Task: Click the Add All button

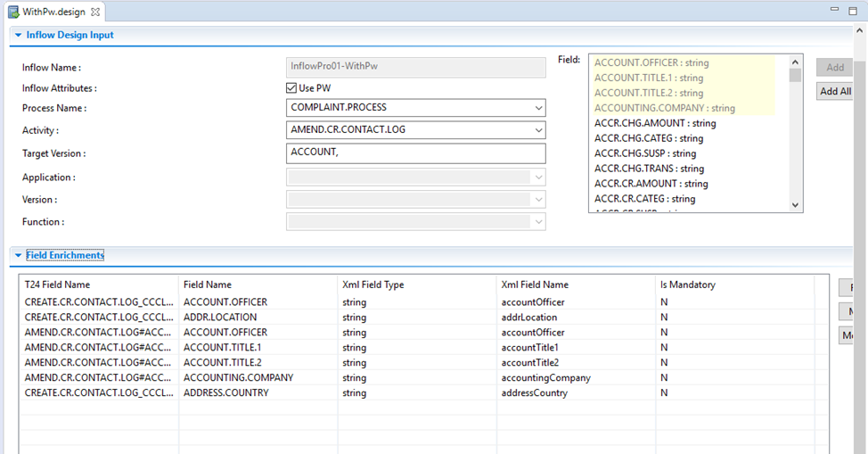Action: (835, 91)
